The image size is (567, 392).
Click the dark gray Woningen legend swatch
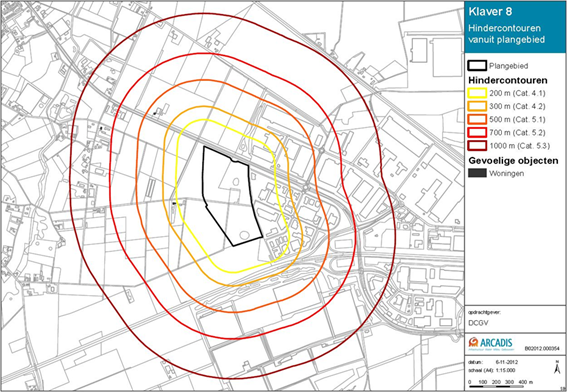coord(477,173)
